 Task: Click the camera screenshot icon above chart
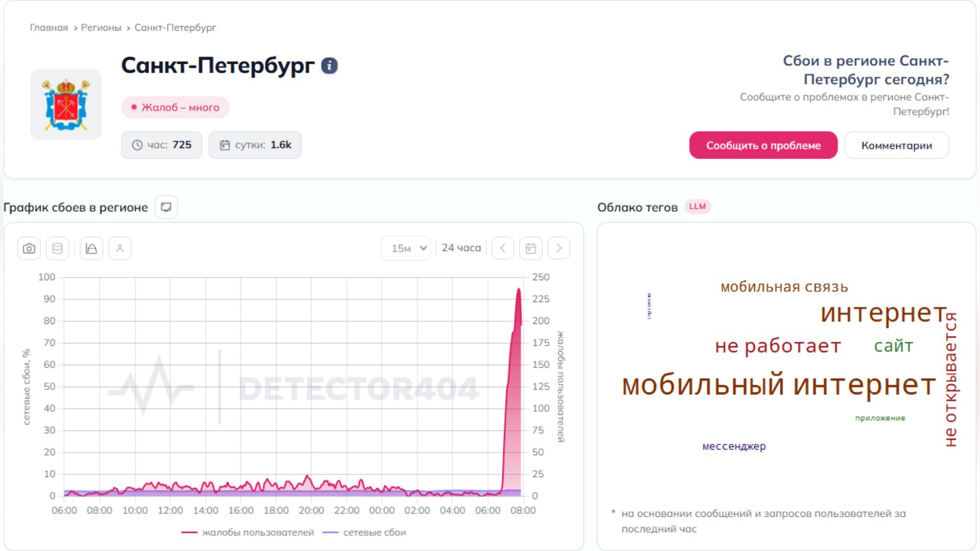(29, 248)
